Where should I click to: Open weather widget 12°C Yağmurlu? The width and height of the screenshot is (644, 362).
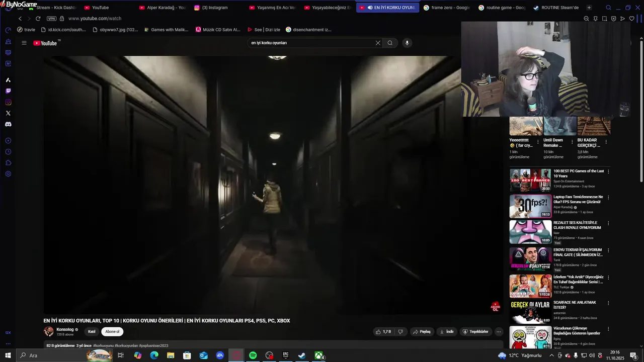[x=520, y=355]
